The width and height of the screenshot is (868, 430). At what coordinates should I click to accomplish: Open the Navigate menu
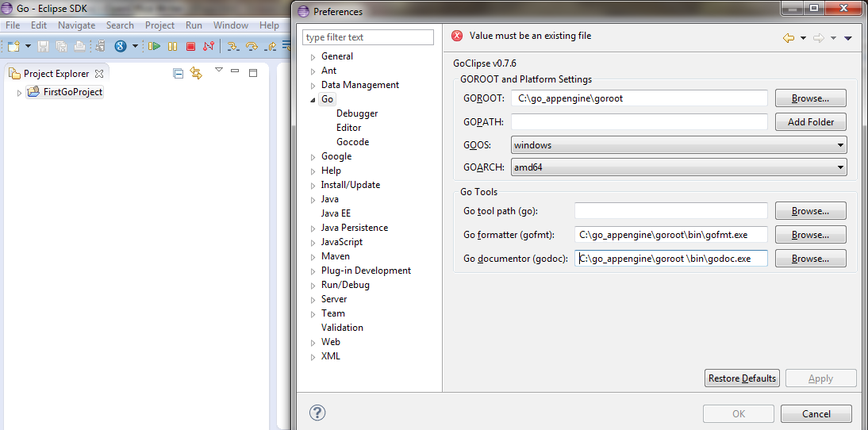(76, 25)
